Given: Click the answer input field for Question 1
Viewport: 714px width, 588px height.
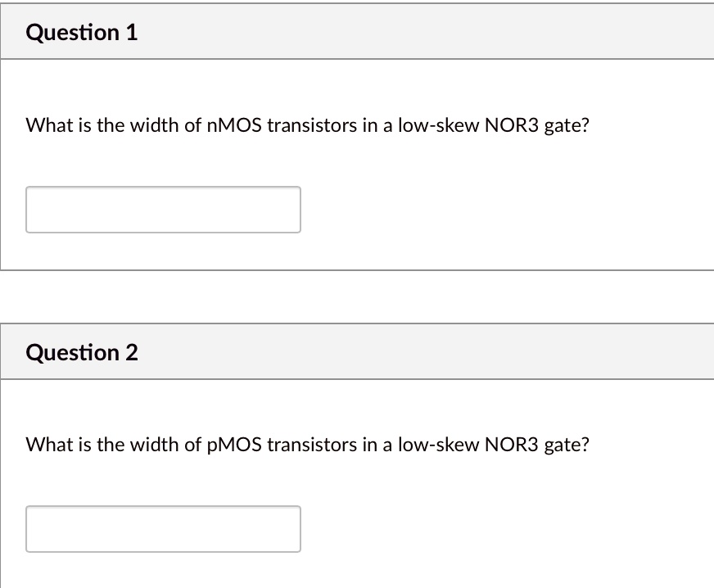Looking at the screenshot, I should pos(163,210).
